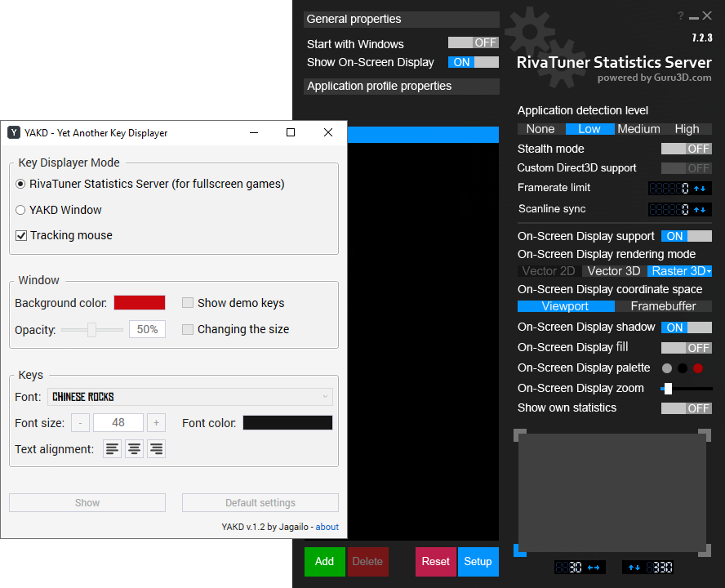725x588 pixels.
Task: Click top-left corner marker of OSD preview
Action: [x=520, y=434]
